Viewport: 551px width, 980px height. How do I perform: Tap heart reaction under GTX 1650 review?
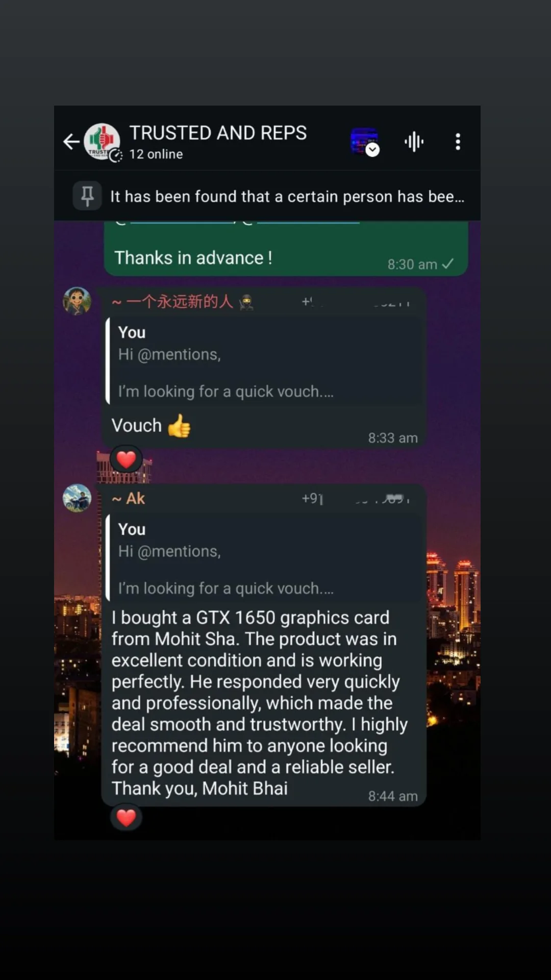click(126, 818)
